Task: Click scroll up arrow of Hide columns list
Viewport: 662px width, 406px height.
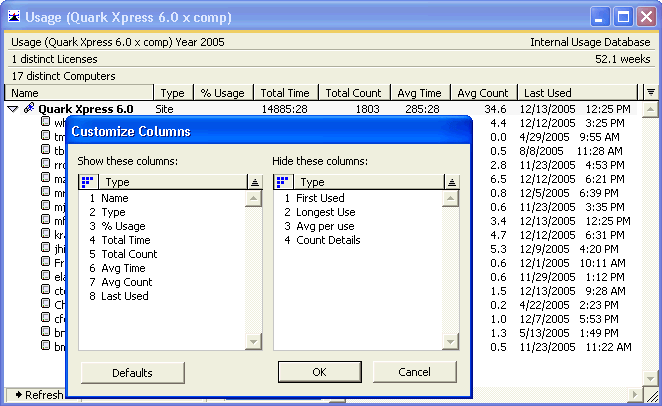Action: tap(450, 198)
